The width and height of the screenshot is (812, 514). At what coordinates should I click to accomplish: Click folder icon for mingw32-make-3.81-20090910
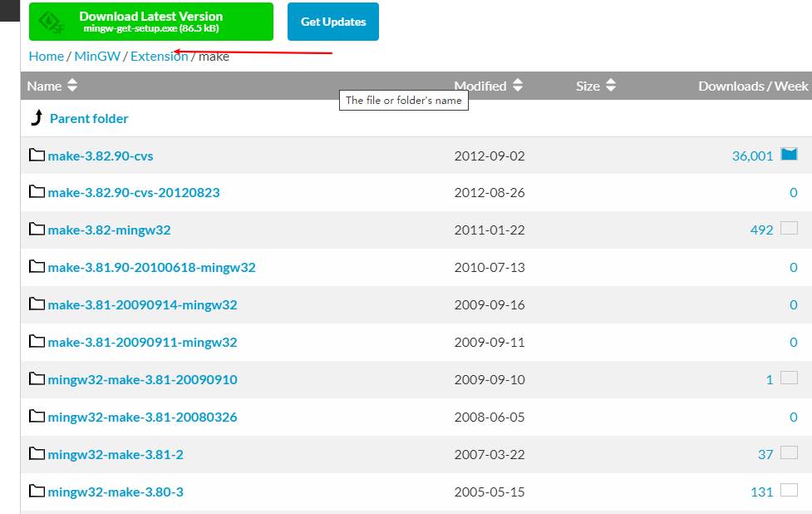click(x=37, y=378)
